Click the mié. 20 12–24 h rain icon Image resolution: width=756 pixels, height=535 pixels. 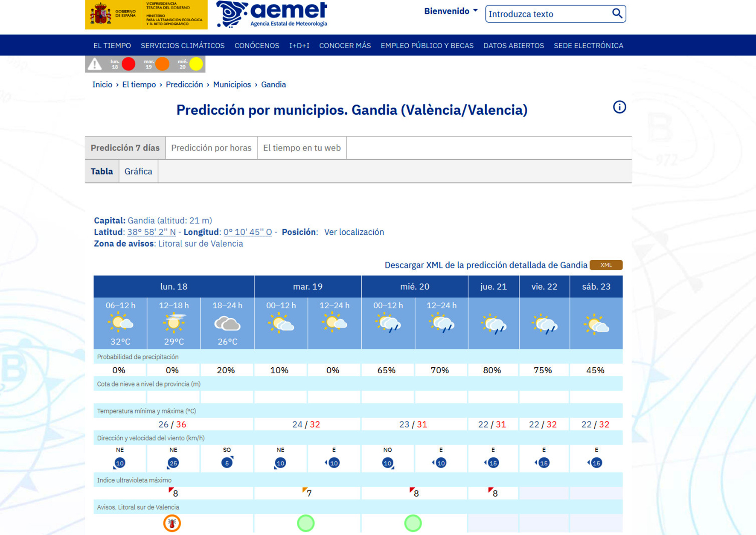pos(441,323)
